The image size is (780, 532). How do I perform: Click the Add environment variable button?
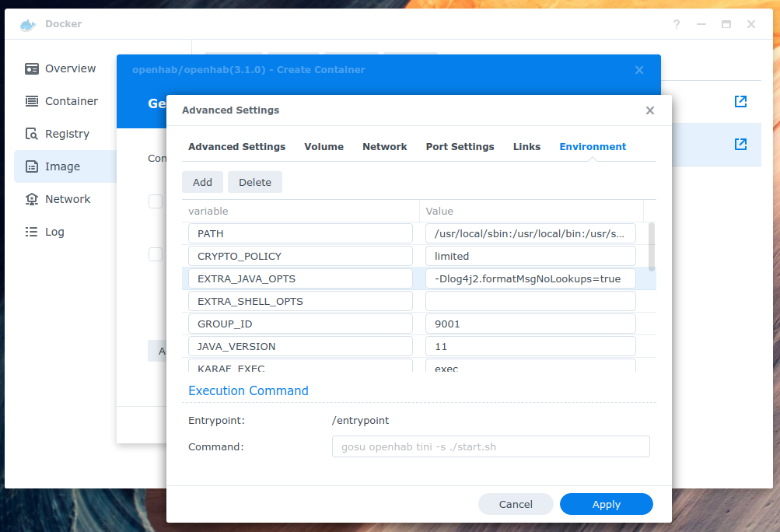[202, 182]
